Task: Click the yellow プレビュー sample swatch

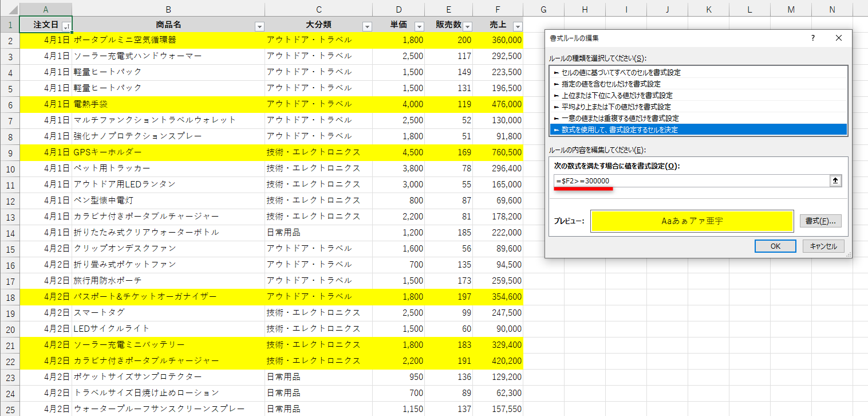Action: click(692, 221)
